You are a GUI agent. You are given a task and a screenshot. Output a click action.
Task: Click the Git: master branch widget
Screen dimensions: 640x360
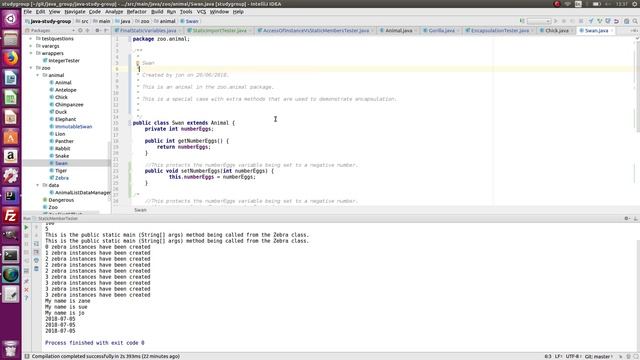click(598, 356)
